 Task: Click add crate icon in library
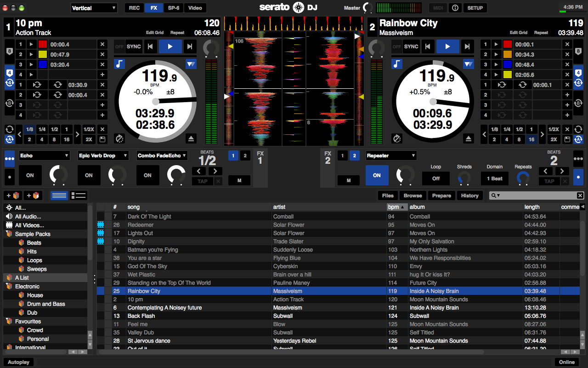(x=12, y=195)
